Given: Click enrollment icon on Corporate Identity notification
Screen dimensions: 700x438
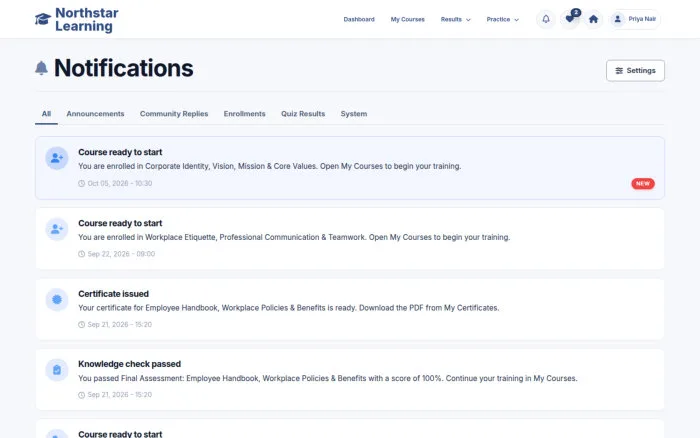Looking at the screenshot, I should pos(57,158).
